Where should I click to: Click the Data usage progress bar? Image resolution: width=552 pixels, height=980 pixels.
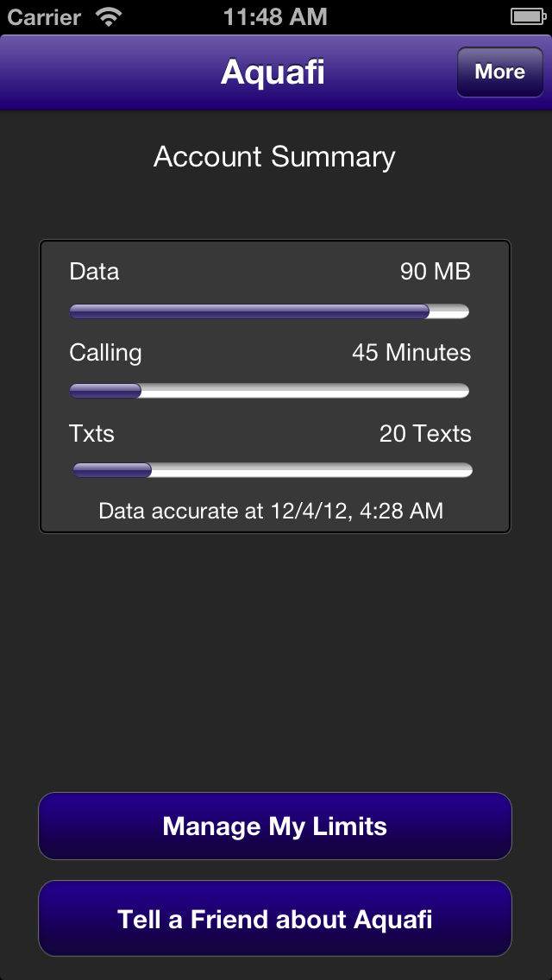tap(269, 311)
